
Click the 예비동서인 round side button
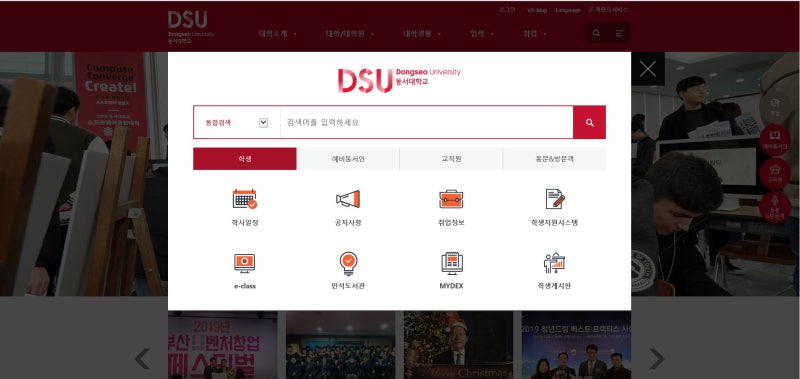click(x=775, y=140)
